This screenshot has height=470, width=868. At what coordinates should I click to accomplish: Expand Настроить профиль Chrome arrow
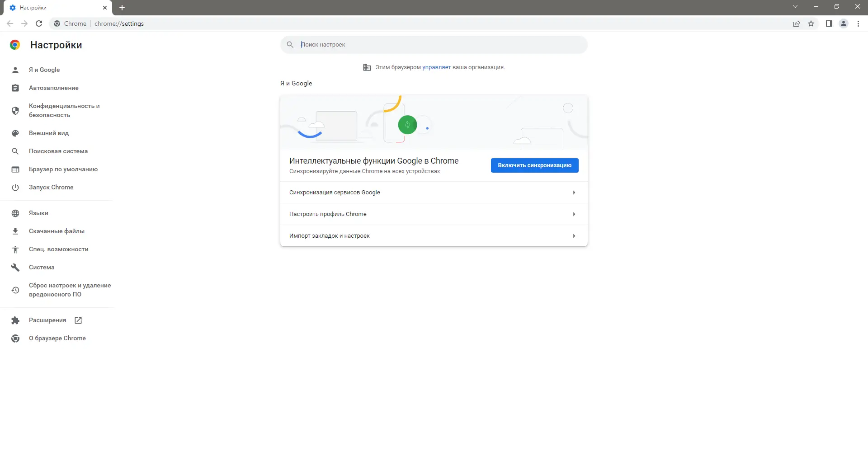(x=574, y=214)
